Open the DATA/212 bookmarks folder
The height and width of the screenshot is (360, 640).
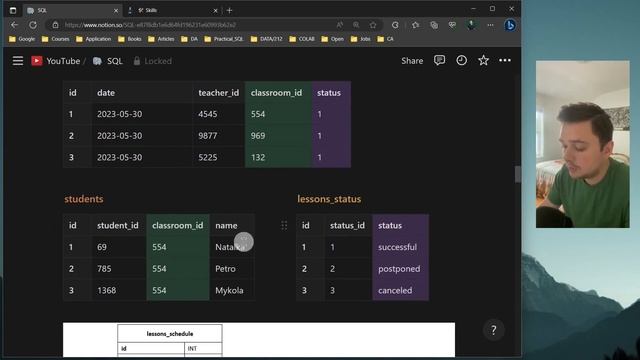click(267, 39)
